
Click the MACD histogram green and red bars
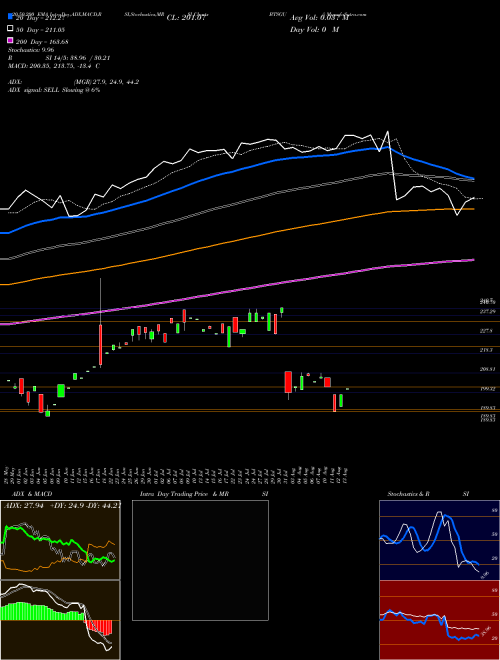(x=60, y=620)
